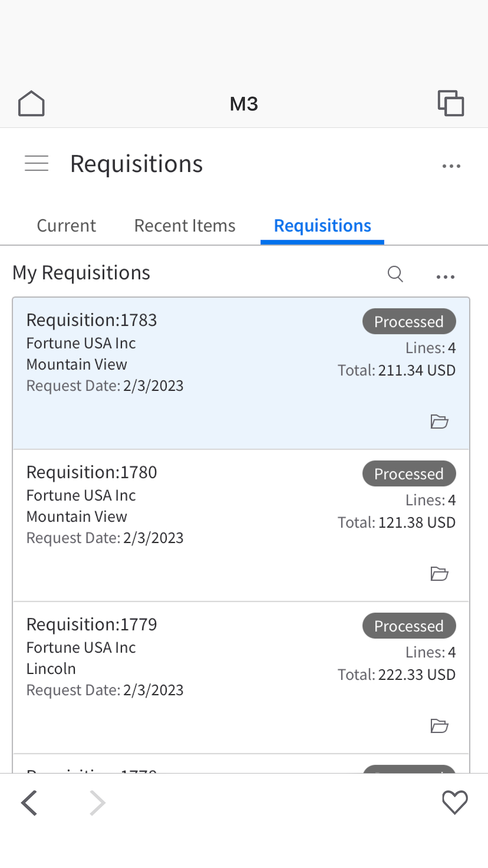Open page options beside Requisitions title
The image size is (488, 868).
pos(451,166)
